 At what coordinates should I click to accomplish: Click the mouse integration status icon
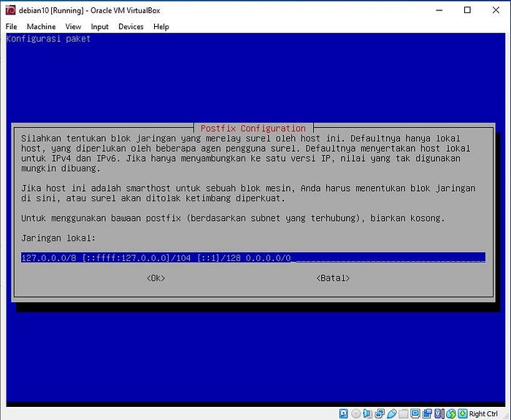451,414
